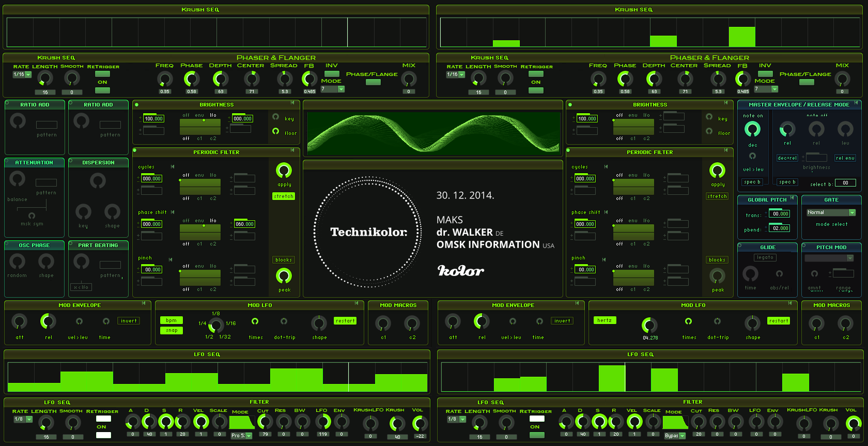Open the Gate mode select dropdown
The image size is (868, 446).
click(x=831, y=212)
